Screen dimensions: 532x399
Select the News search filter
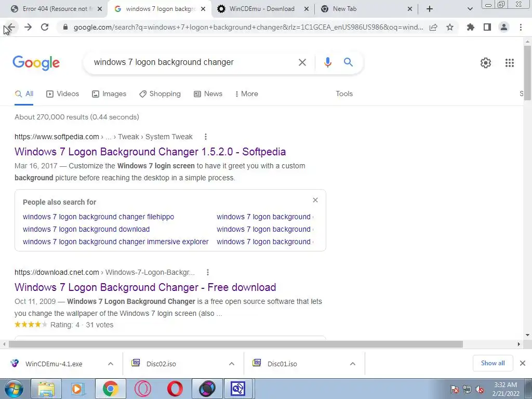(x=208, y=94)
